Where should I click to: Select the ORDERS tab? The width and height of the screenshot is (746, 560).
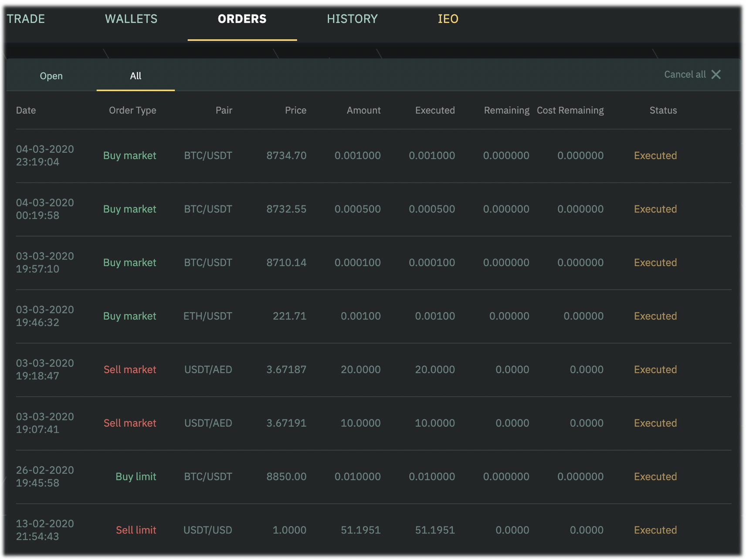tap(242, 19)
